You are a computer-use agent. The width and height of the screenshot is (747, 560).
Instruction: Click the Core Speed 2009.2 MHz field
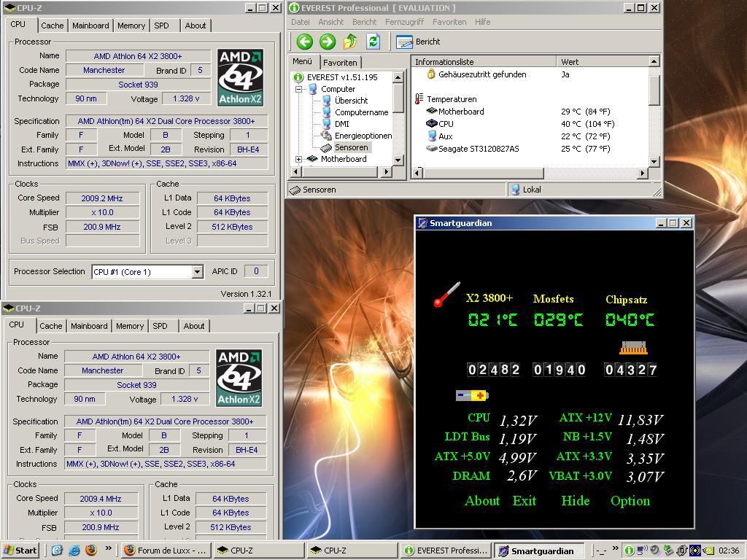click(x=102, y=198)
